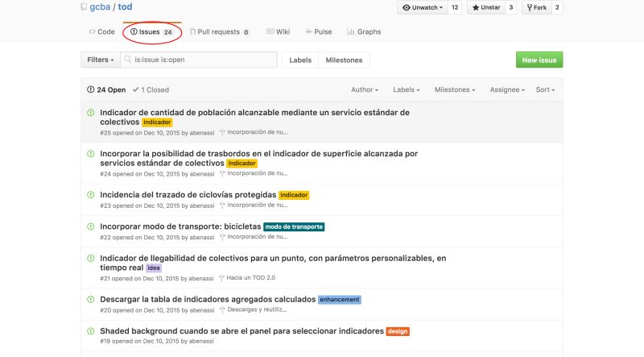Open issue Incidencia del trazado de ciclovías
The height and width of the screenshot is (357, 644).
point(188,194)
